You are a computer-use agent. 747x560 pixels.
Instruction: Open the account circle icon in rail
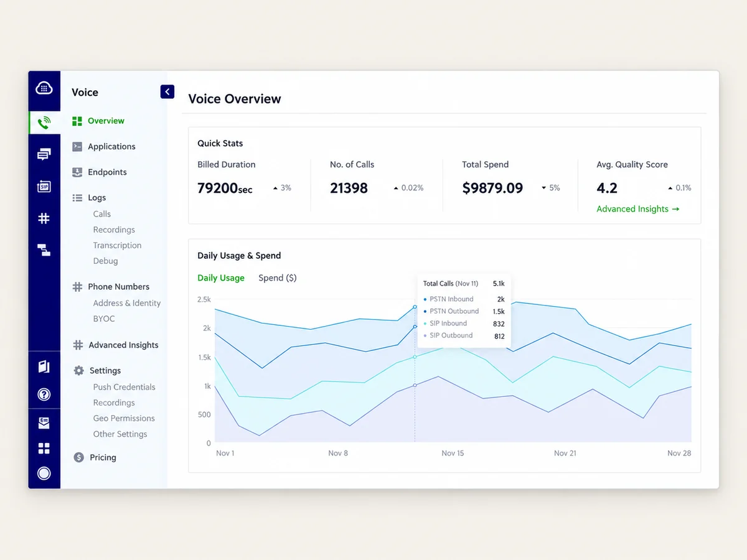[44, 474]
